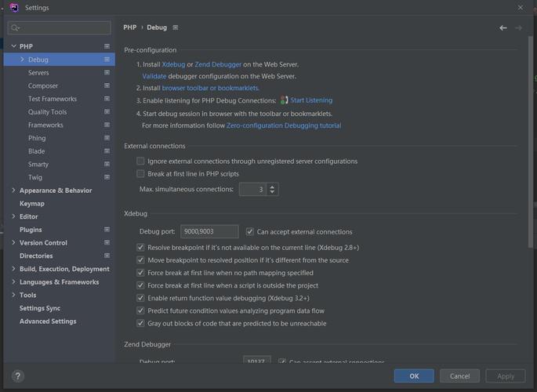Open Zero-configuration Debugging tutorial link
Viewport: 537px width, 392px height.
[x=284, y=125]
